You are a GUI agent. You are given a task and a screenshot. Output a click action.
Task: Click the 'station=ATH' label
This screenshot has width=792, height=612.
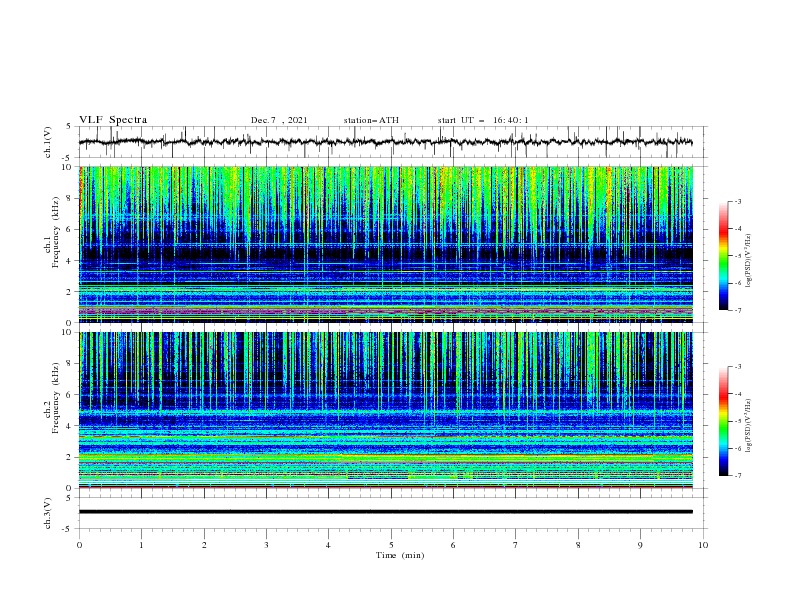click(371, 120)
